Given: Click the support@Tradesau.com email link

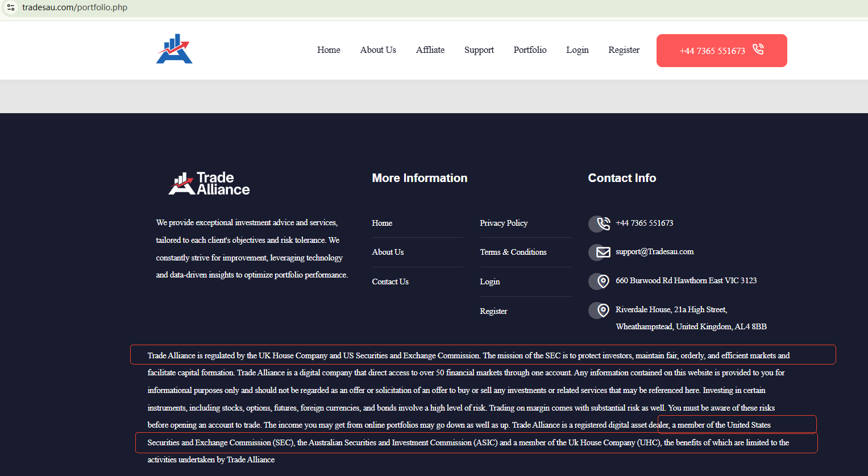Looking at the screenshot, I should [654, 251].
